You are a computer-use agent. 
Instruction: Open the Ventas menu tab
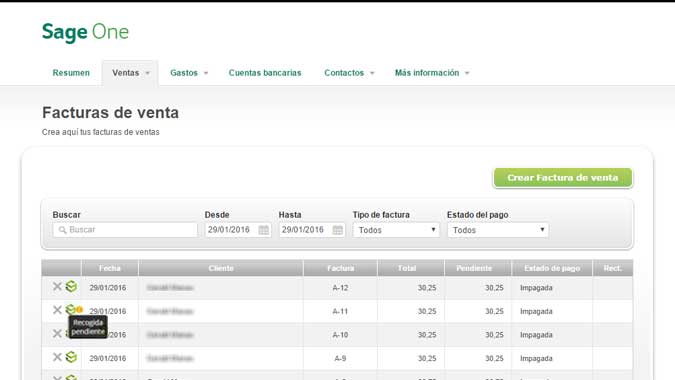tap(130, 73)
